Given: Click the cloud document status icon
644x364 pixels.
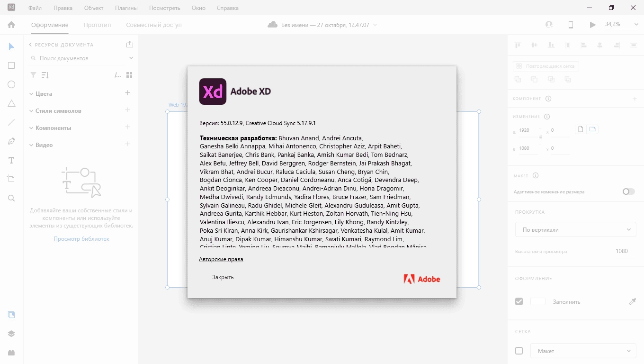Looking at the screenshot, I should tap(272, 25).
